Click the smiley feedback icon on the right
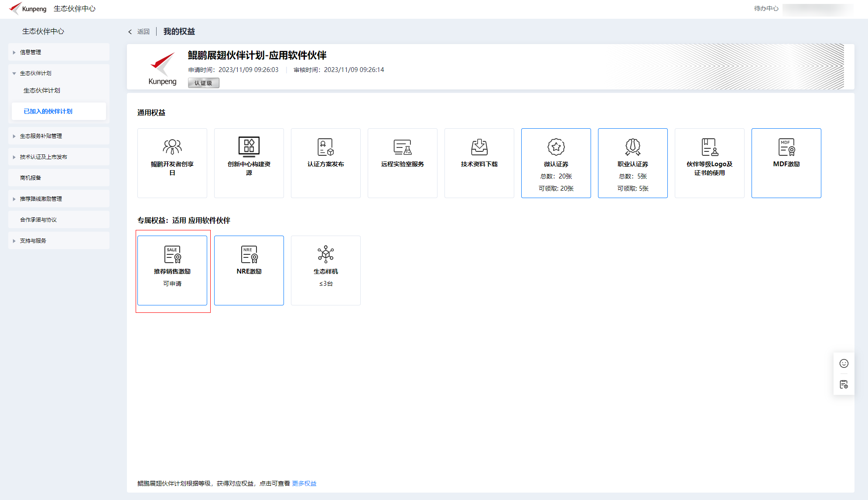The width and height of the screenshot is (868, 500). pos(844,363)
